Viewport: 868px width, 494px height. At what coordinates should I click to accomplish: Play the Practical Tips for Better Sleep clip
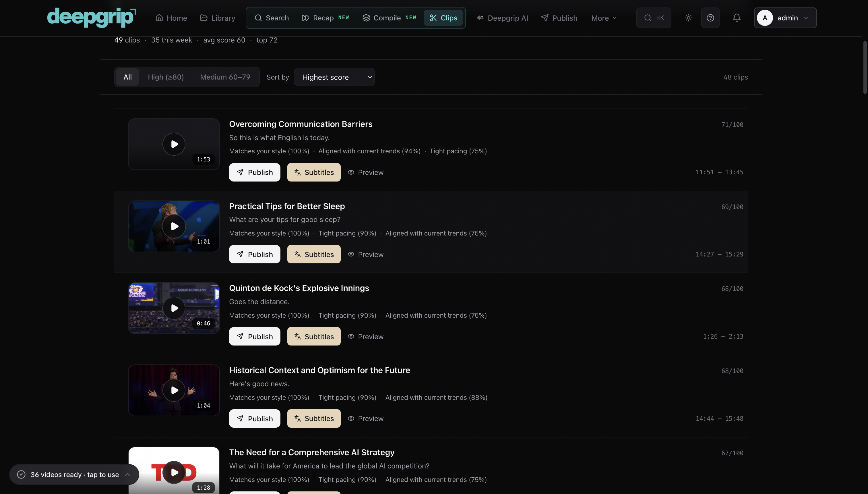174,226
